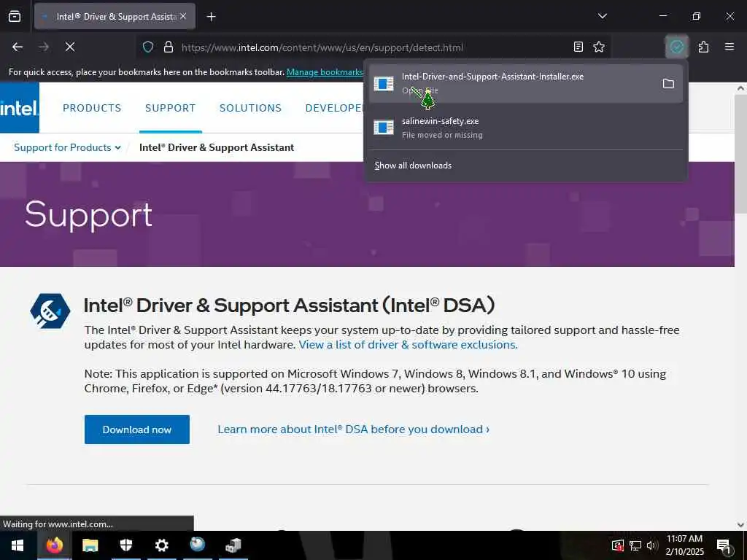Open the notification center icon

coord(724,545)
